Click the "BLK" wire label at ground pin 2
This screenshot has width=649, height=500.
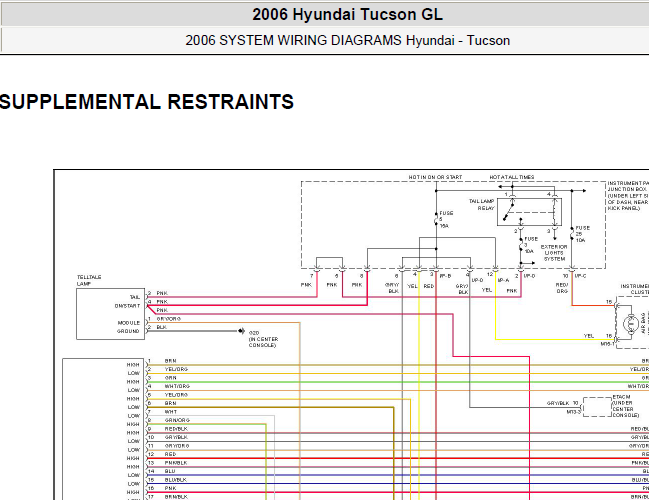(161, 327)
